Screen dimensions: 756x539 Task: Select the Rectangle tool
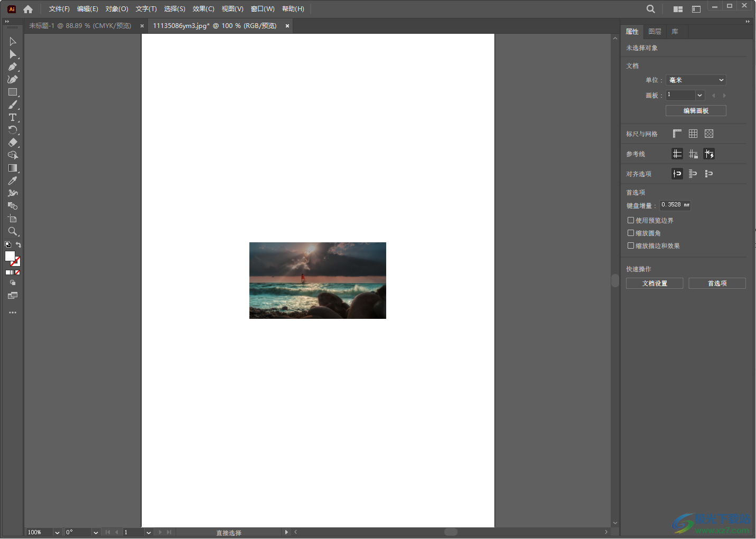(13, 92)
